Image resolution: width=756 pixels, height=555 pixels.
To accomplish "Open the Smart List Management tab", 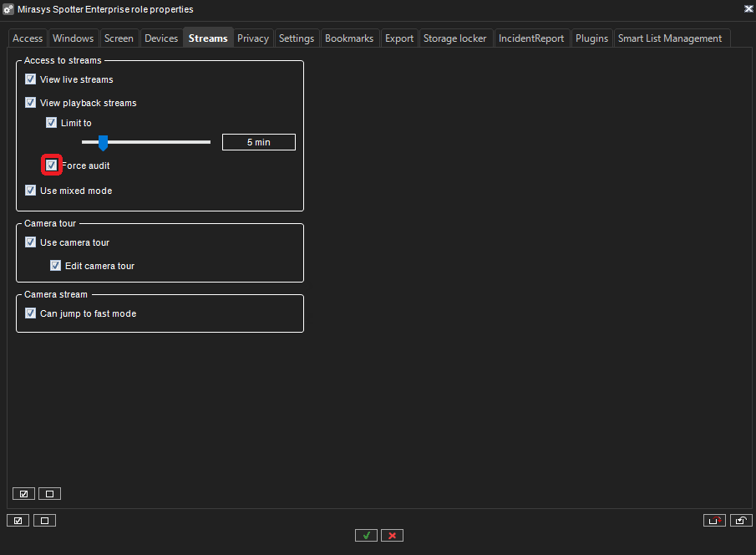I will pyautogui.click(x=668, y=38).
